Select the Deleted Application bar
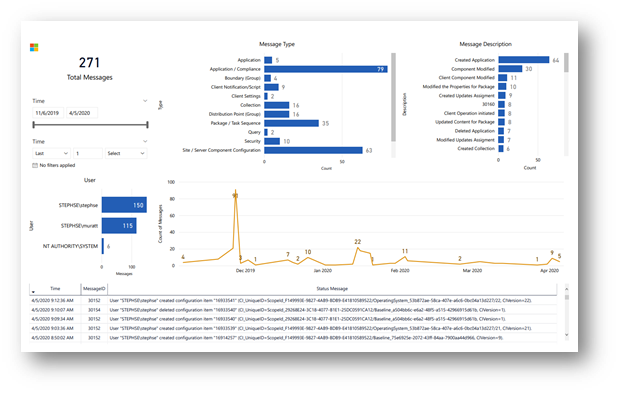The image size is (620, 394). tap(501, 131)
